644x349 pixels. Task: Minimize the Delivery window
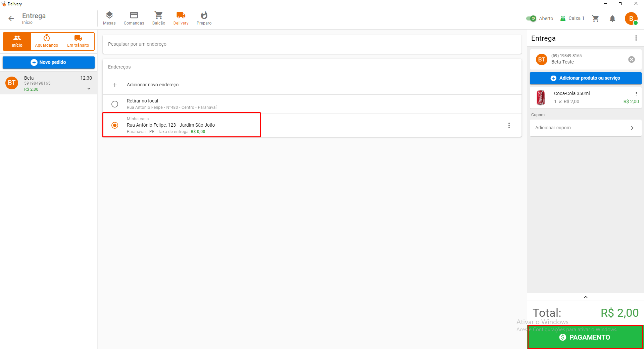pos(605,4)
